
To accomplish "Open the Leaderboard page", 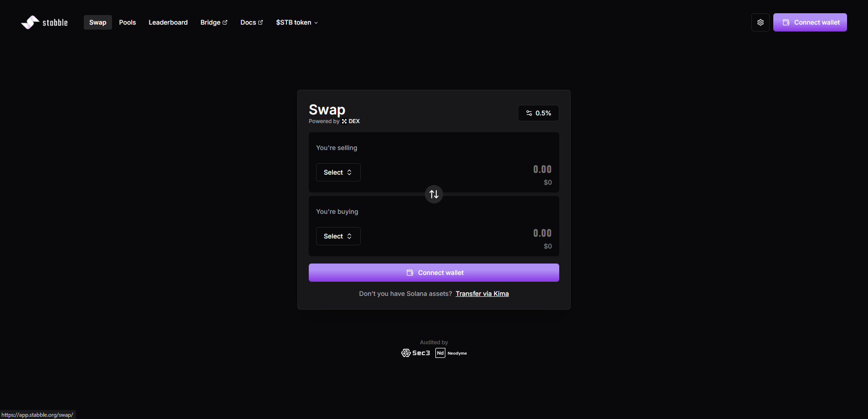I will coord(168,22).
